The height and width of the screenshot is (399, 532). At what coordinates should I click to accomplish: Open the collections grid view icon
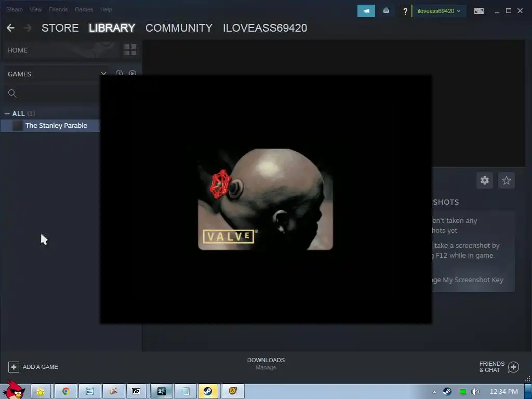point(130,50)
